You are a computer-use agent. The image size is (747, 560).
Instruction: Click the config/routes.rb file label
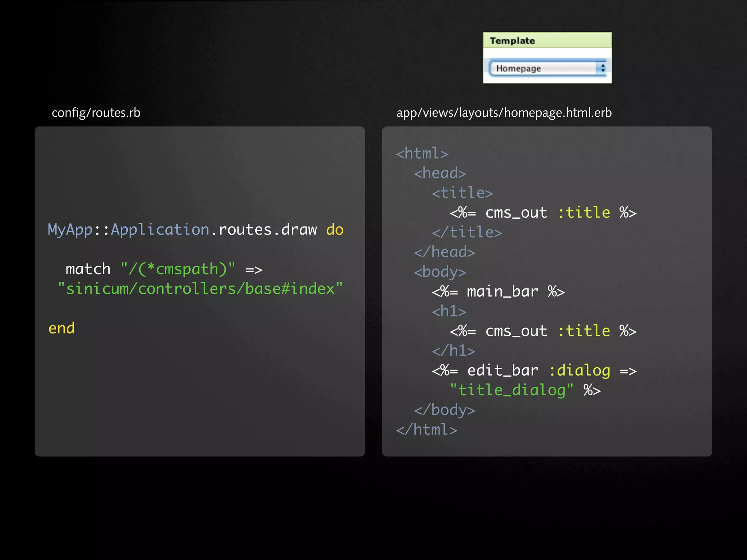[96, 113]
